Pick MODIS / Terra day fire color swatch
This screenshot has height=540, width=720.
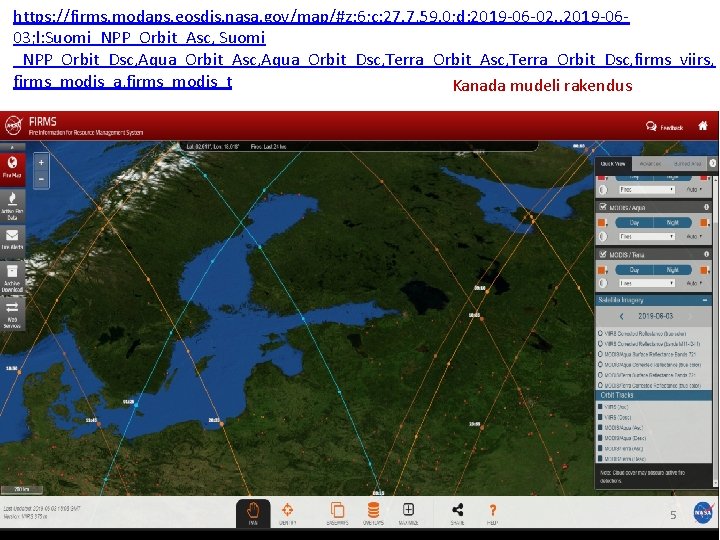(602, 270)
